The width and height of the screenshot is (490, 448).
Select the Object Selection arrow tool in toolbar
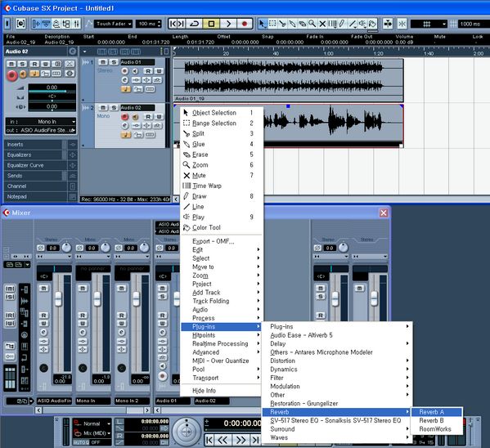(263, 24)
